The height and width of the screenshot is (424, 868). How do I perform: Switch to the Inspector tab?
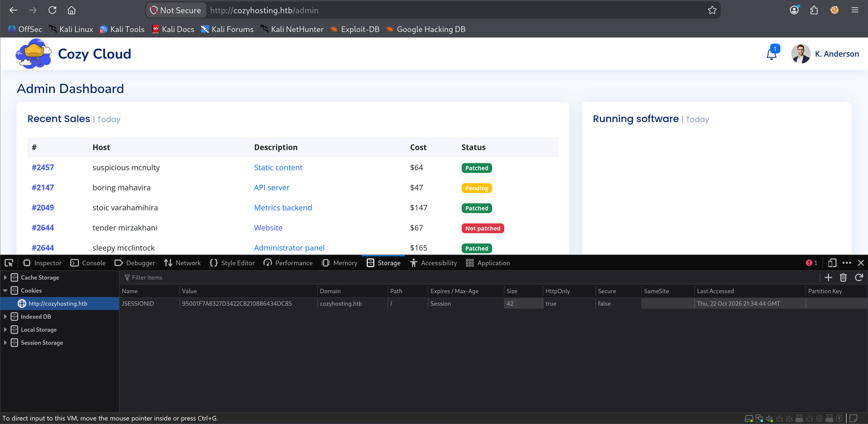pos(42,263)
